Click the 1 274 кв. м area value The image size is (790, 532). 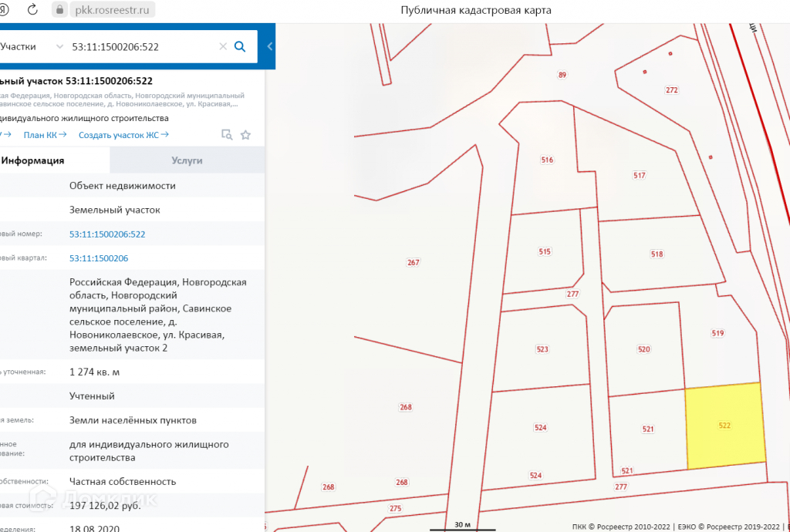[x=95, y=372]
